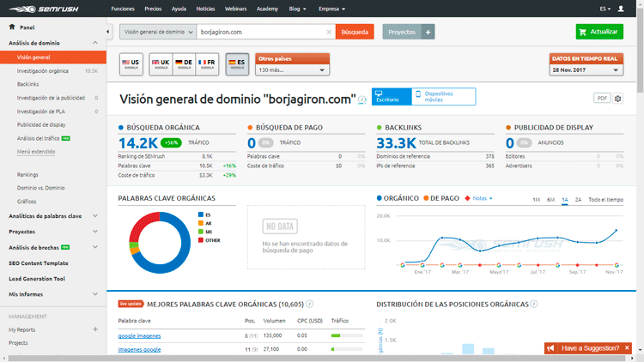Open Funciones menu
The height and width of the screenshot is (362, 644).
point(123,9)
